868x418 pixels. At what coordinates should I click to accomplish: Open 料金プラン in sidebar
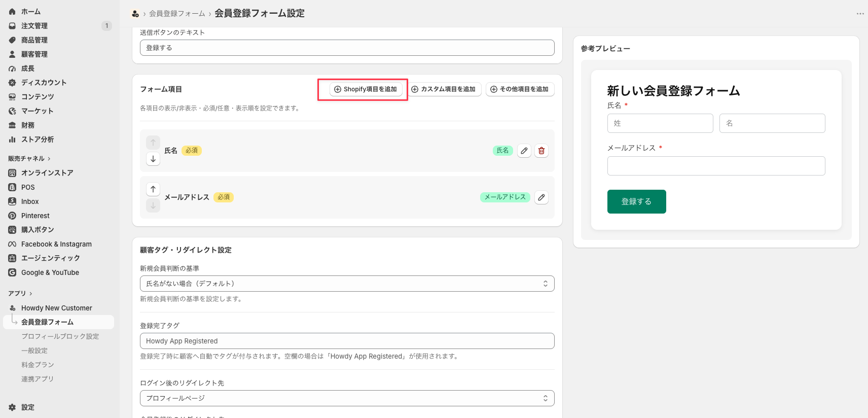click(x=38, y=365)
